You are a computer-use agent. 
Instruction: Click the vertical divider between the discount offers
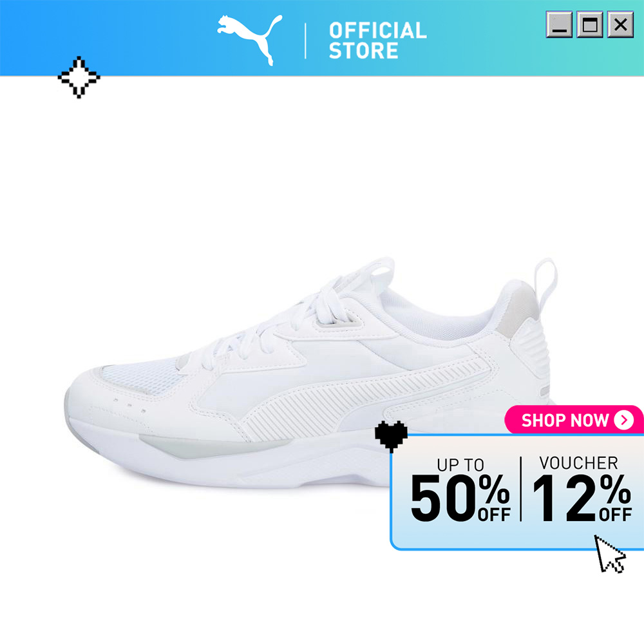pyautogui.click(x=521, y=489)
